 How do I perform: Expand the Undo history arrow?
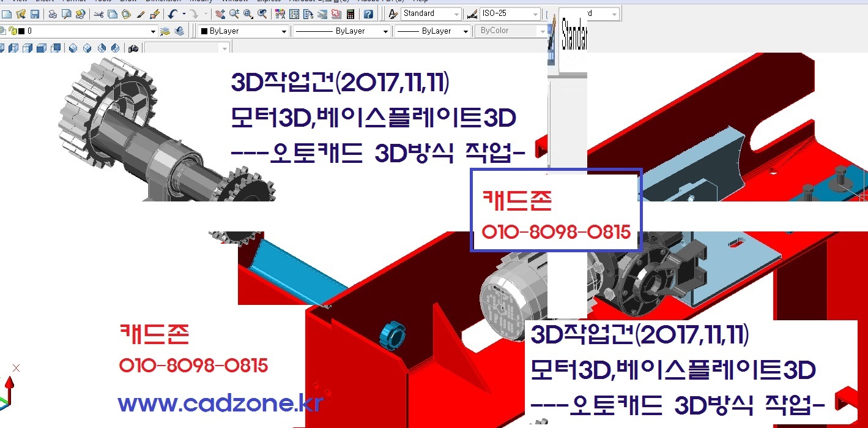pos(184,14)
